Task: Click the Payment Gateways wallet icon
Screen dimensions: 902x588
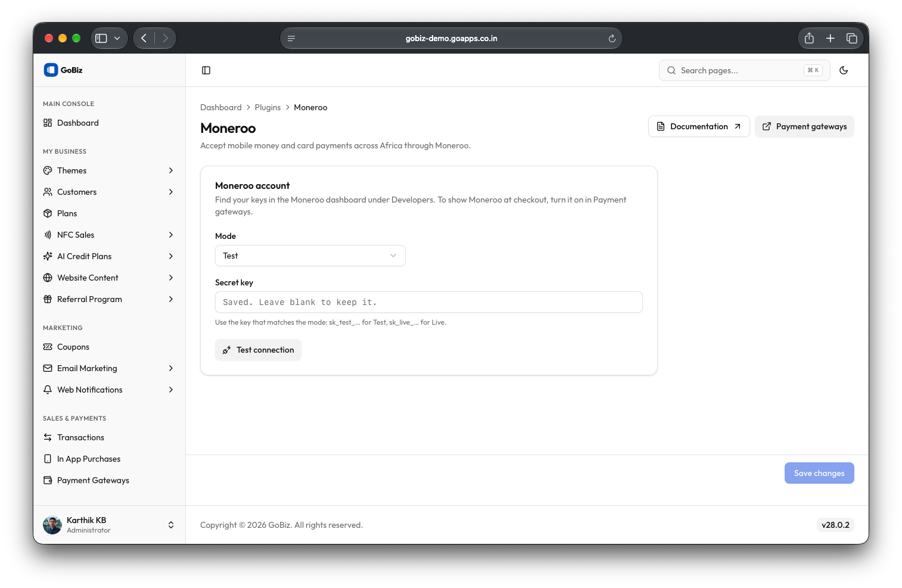Action: click(x=48, y=480)
